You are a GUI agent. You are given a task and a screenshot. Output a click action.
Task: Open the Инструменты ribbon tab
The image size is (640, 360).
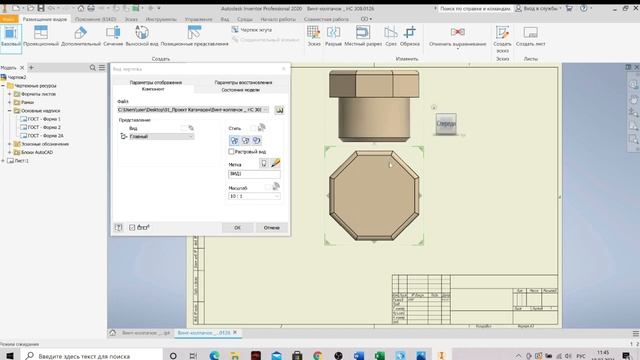click(x=161, y=19)
